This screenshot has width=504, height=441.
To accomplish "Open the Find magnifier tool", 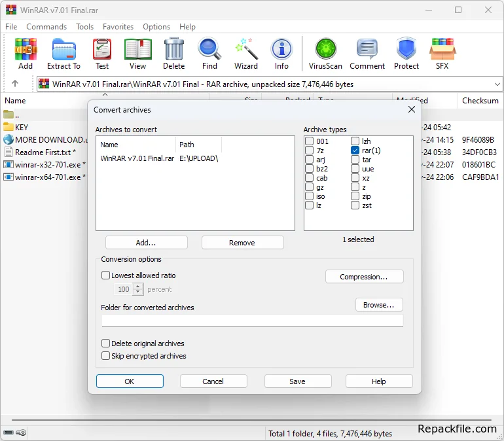I will (209, 53).
